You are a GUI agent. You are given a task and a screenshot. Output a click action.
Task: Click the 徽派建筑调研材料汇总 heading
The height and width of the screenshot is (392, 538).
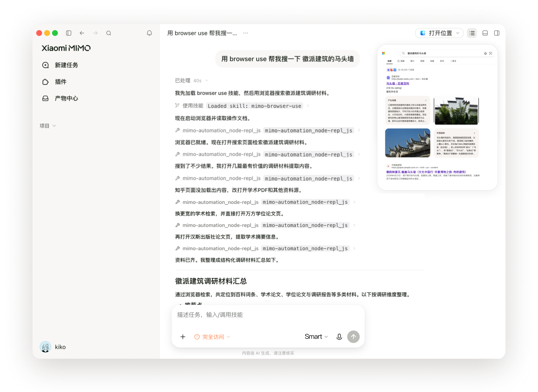pos(211,281)
